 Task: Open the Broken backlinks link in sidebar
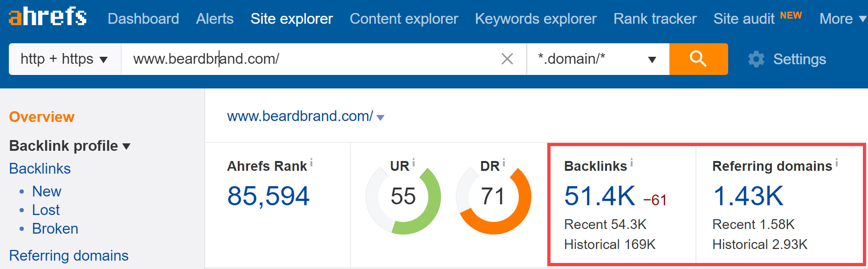point(55,229)
